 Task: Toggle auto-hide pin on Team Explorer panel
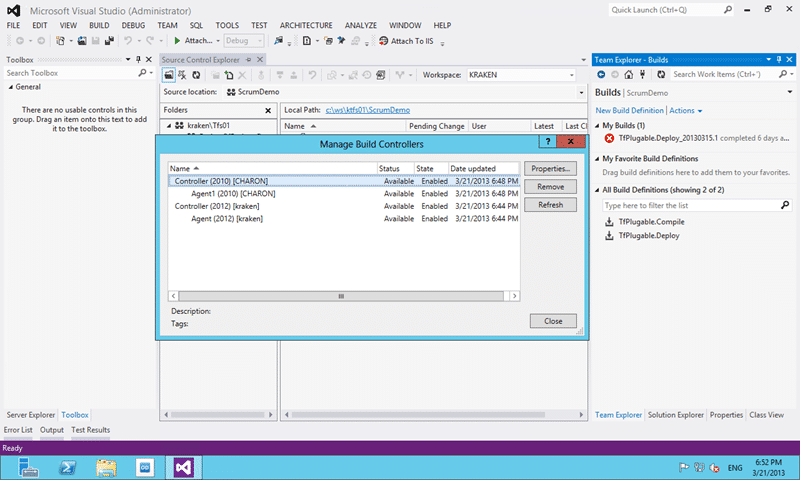tap(779, 60)
